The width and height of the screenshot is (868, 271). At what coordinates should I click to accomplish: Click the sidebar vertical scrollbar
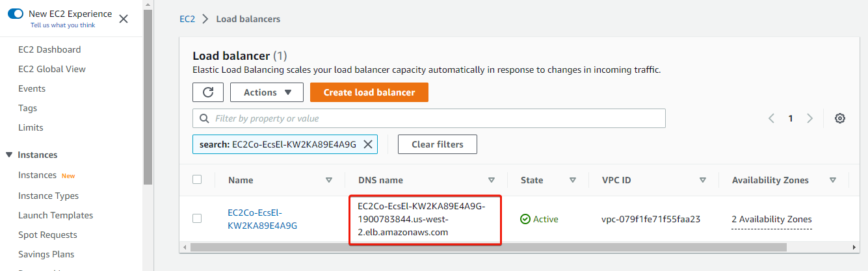(148, 97)
